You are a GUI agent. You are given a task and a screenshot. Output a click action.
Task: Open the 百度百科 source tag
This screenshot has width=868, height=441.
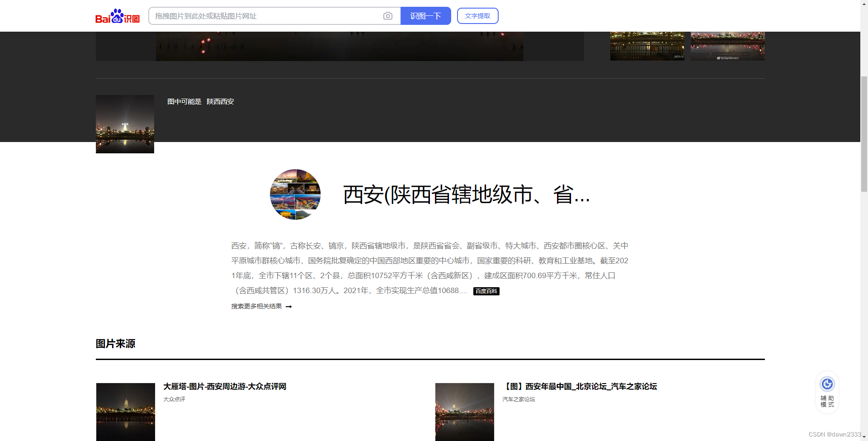coord(486,291)
